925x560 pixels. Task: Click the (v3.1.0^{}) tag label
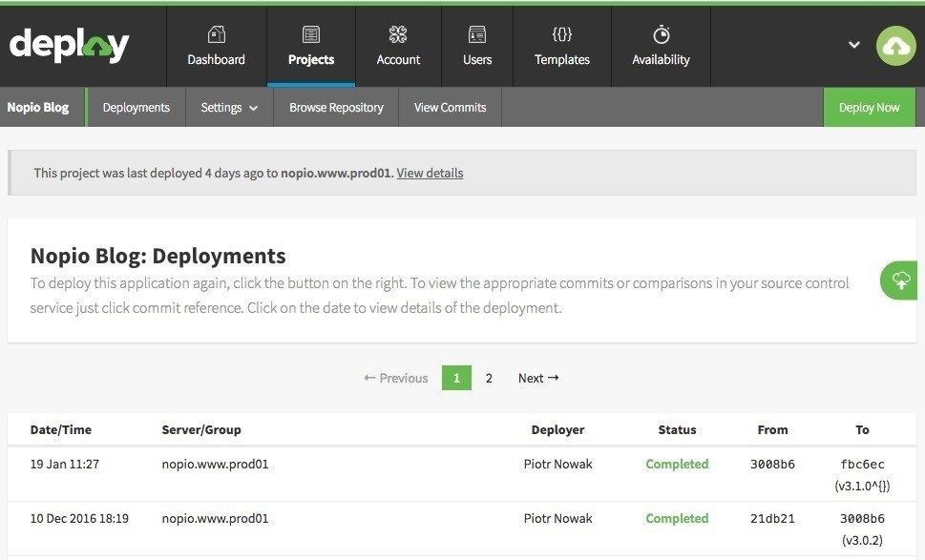coord(862,486)
